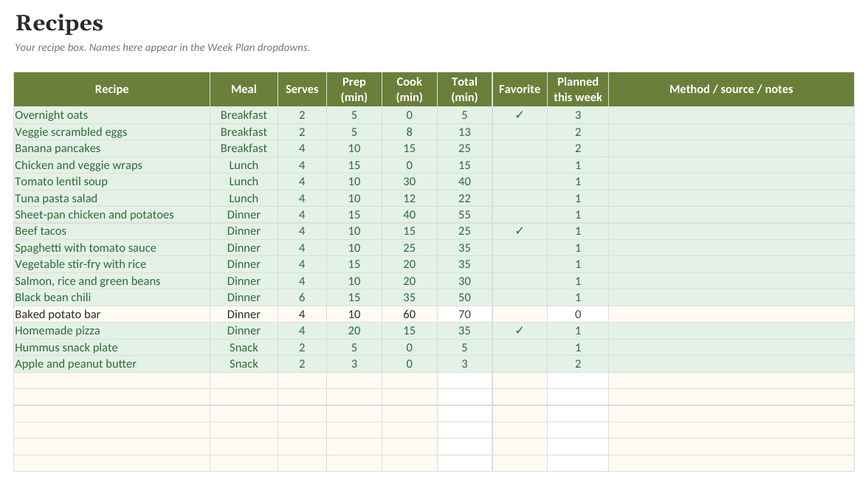Click "Vegetable stir-fry with rice" recipe name
The image size is (868, 485).
[112, 264]
